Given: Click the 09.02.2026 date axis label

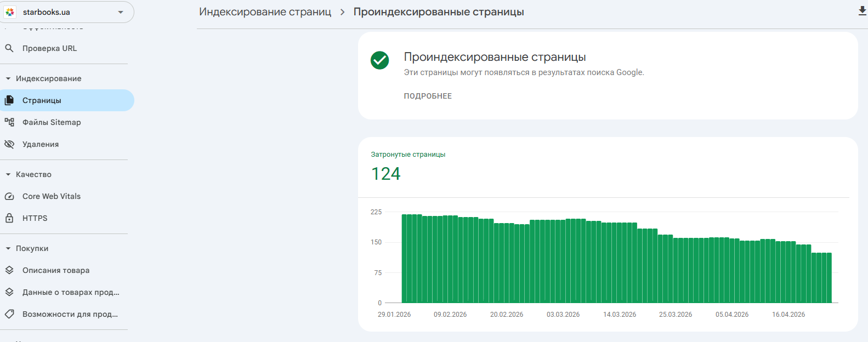Looking at the screenshot, I should [450, 315].
